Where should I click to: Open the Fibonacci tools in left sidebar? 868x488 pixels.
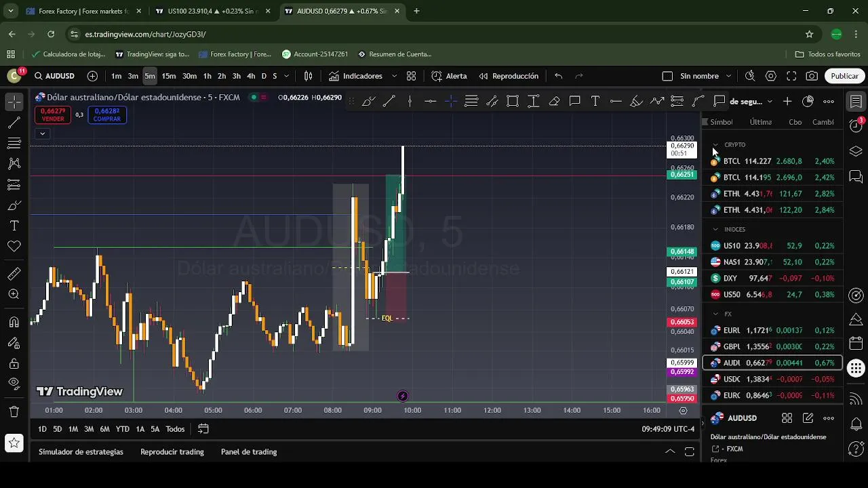pos(14,143)
